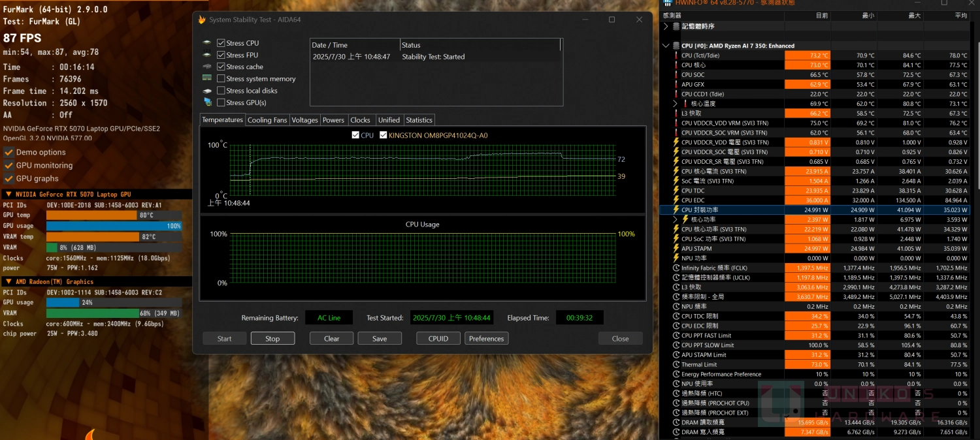
Task: Click the Date / Time column header
Action: 355,45
